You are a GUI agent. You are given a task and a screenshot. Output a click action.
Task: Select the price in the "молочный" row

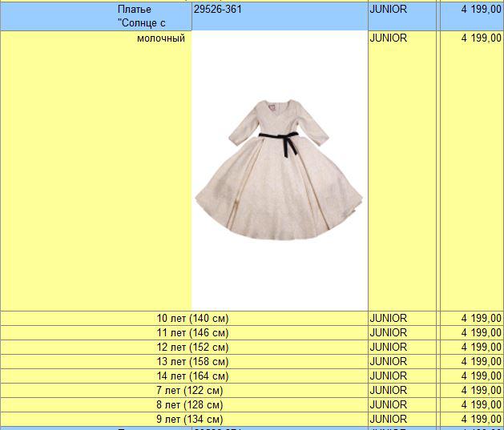(481, 38)
